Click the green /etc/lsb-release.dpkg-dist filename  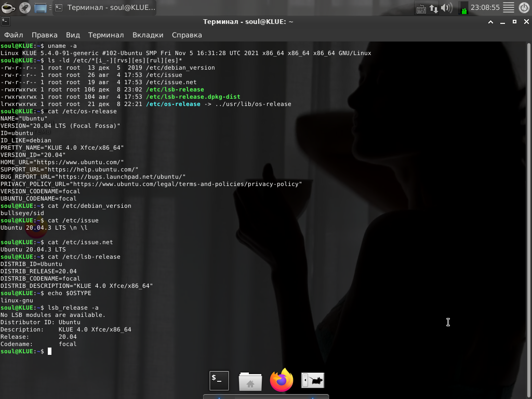click(193, 97)
